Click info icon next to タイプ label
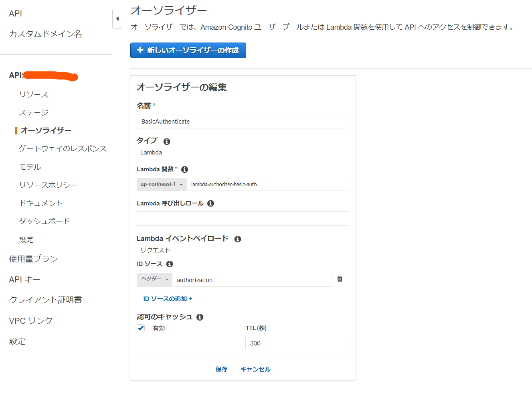This screenshot has width=532, height=398. (167, 142)
